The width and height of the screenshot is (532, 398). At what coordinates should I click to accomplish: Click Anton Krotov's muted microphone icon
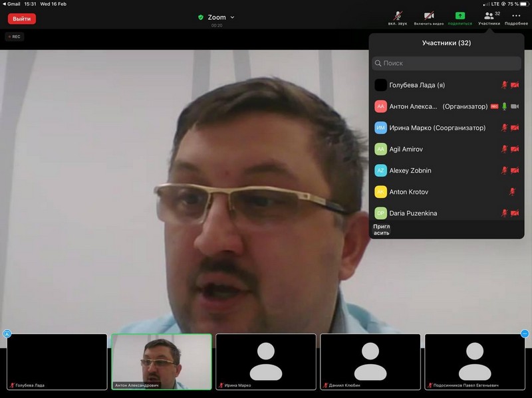point(512,191)
